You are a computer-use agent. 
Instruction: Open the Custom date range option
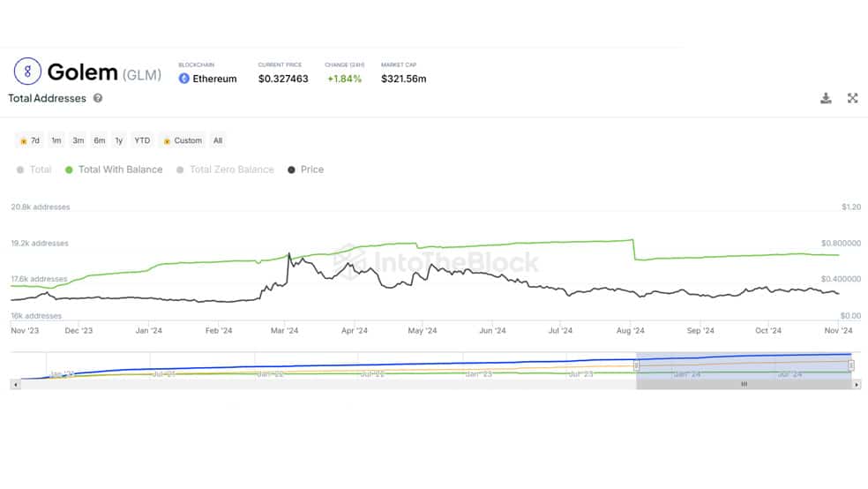(x=183, y=140)
